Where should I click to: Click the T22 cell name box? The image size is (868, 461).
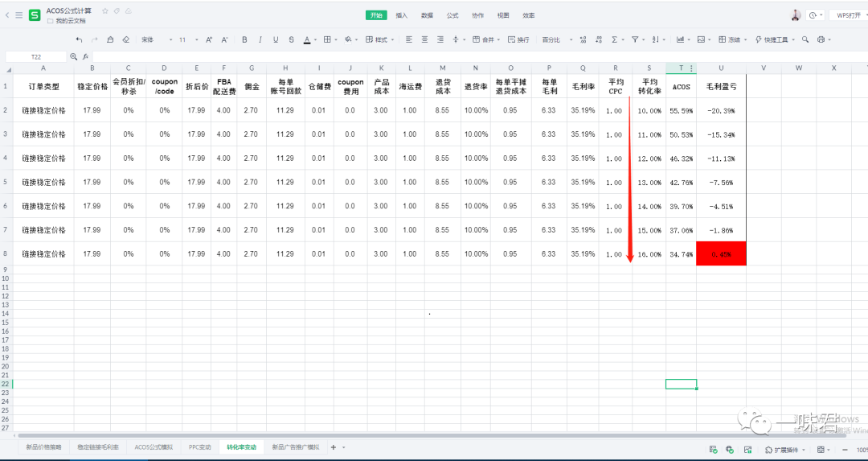point(36,57)
